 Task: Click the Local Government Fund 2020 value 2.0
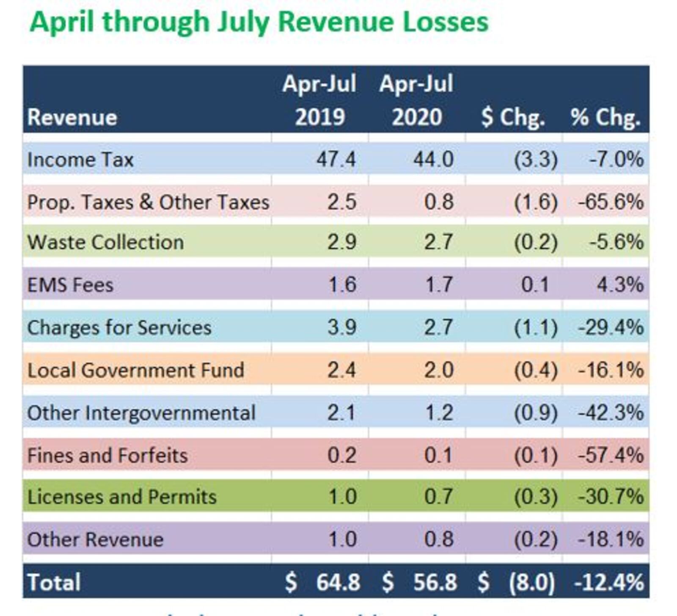tap(439, 370)
